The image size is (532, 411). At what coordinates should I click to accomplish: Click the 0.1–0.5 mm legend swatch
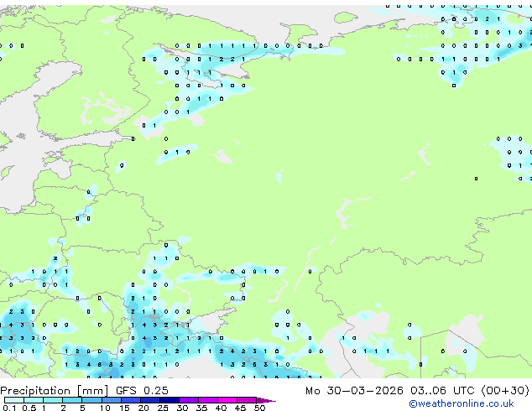pyautogui.click(x=14, y=400)
